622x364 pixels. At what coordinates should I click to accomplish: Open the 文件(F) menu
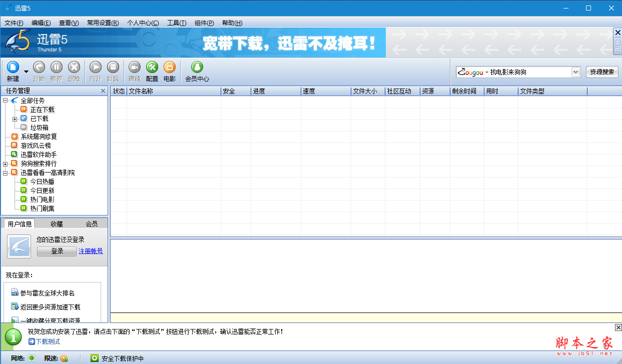[x=14, y=23]
